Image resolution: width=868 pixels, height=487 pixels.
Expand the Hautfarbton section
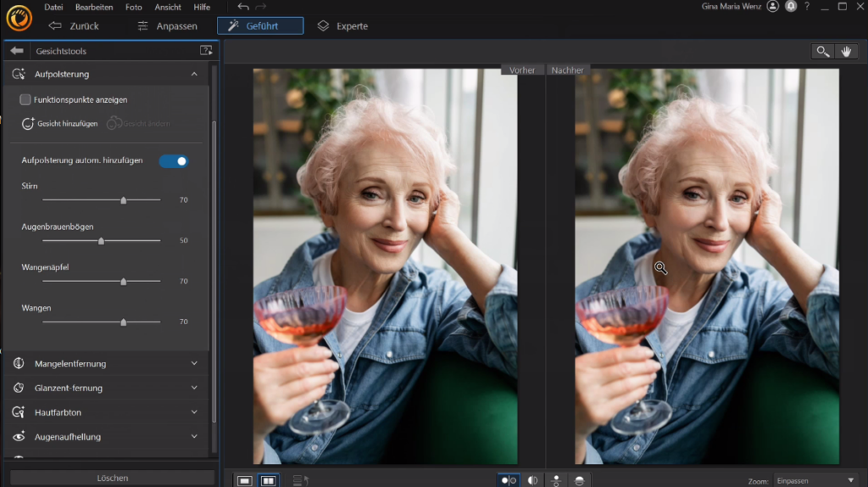(x=194, y=412)
